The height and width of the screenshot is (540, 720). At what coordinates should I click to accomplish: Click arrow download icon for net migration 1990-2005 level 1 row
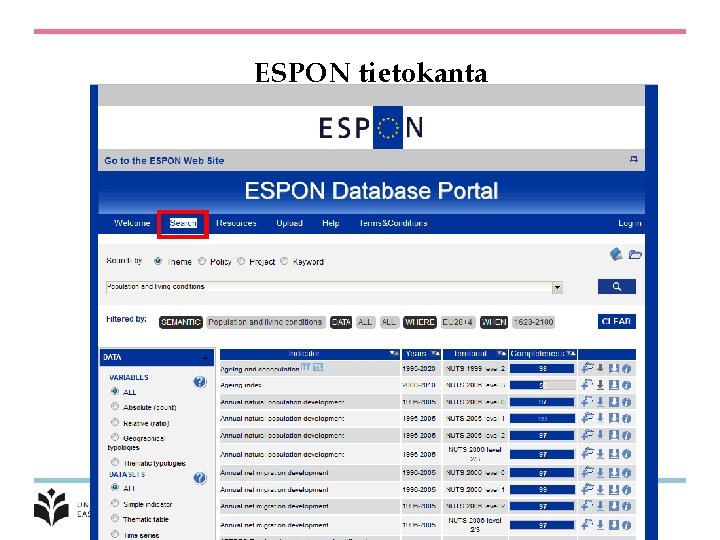pos(600,490)
